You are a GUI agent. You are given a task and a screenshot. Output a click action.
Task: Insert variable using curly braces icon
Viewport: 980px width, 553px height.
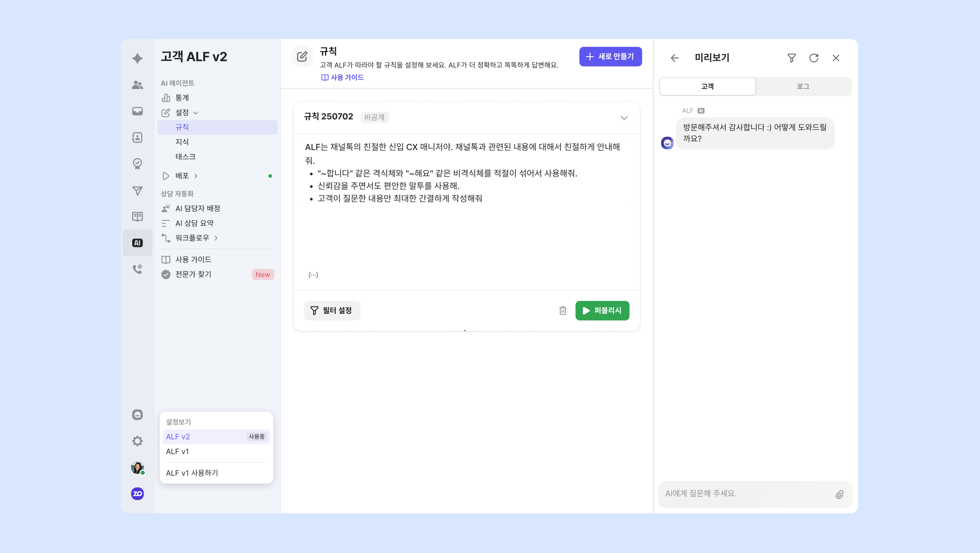click(313, 275)
